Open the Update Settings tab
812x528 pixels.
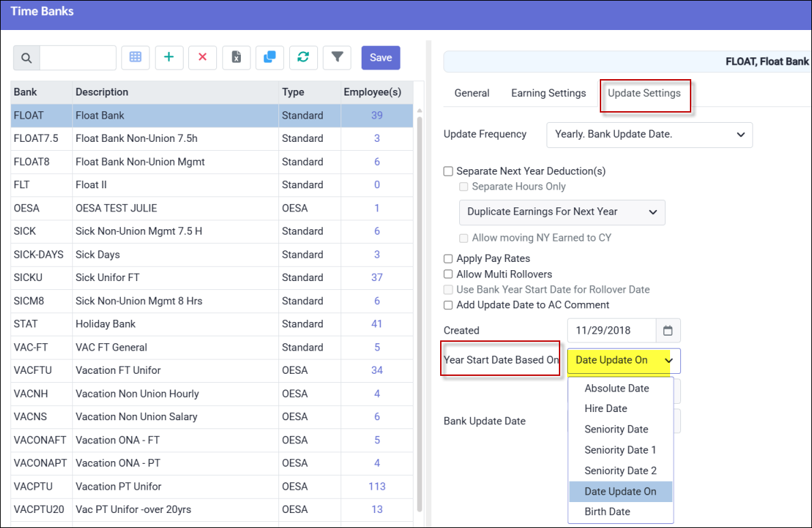tap(644, 93)
